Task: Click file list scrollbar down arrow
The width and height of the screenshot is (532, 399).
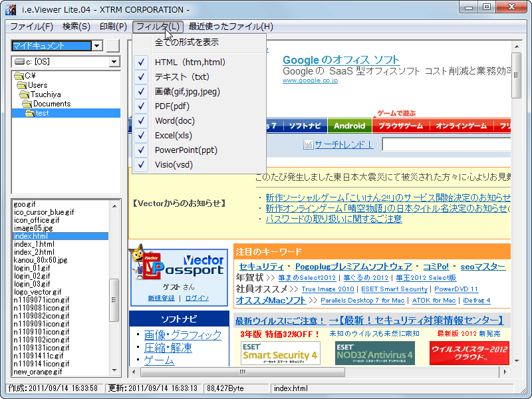Action: (114, 370)
